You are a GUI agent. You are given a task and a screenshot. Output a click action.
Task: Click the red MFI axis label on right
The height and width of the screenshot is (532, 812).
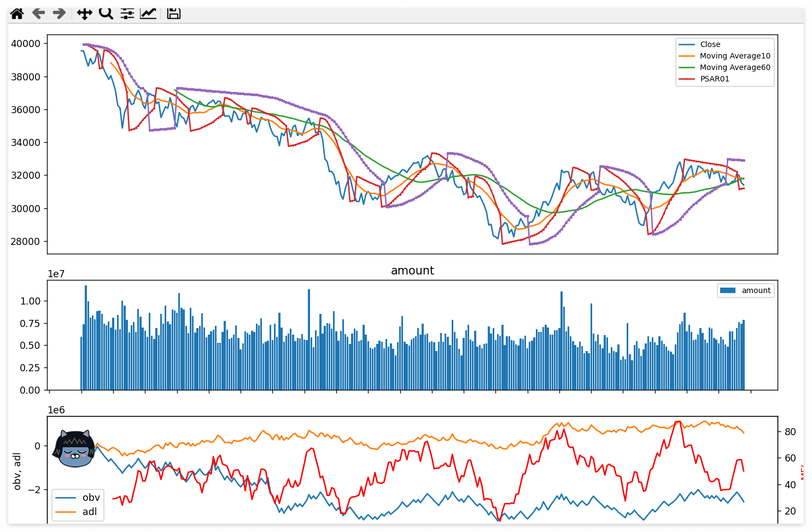point(804,471)
